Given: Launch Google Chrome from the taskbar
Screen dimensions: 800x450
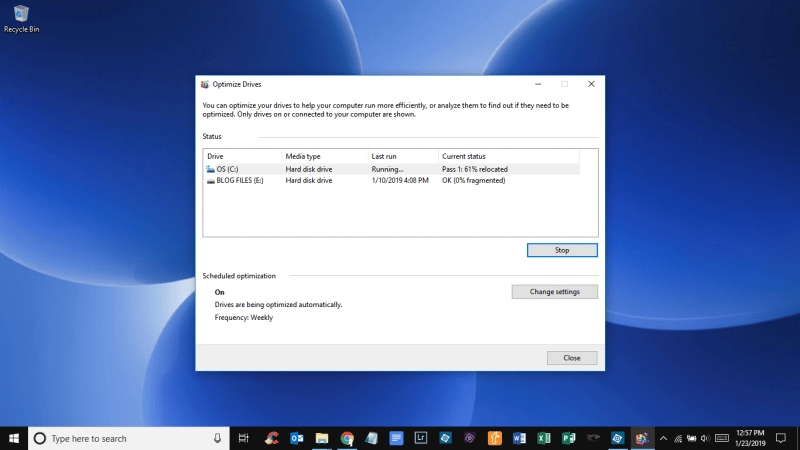Looking at the screenshot, I should (347, 438).
